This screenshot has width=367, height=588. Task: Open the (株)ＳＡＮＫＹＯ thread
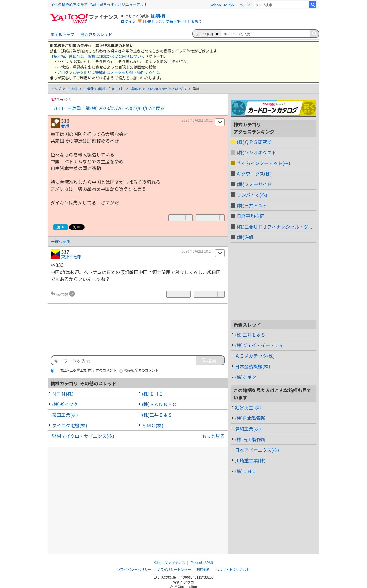pyautogui.click(x=159, y=404)
